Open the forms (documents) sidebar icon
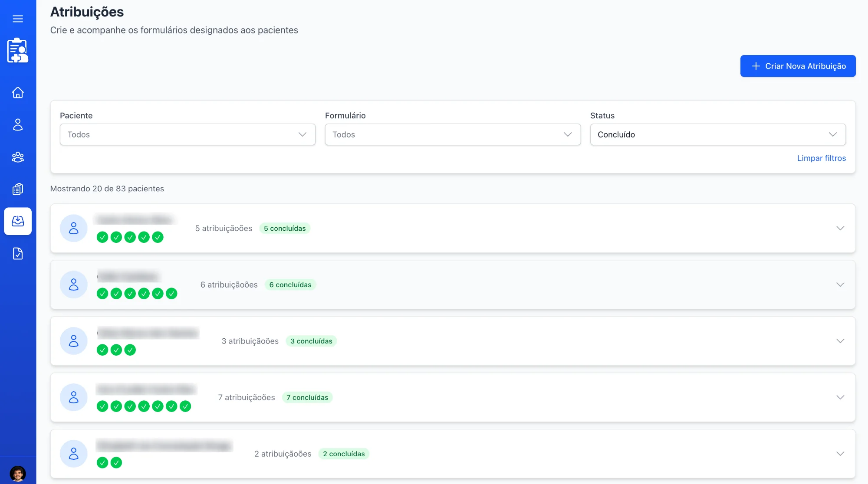 18,189
